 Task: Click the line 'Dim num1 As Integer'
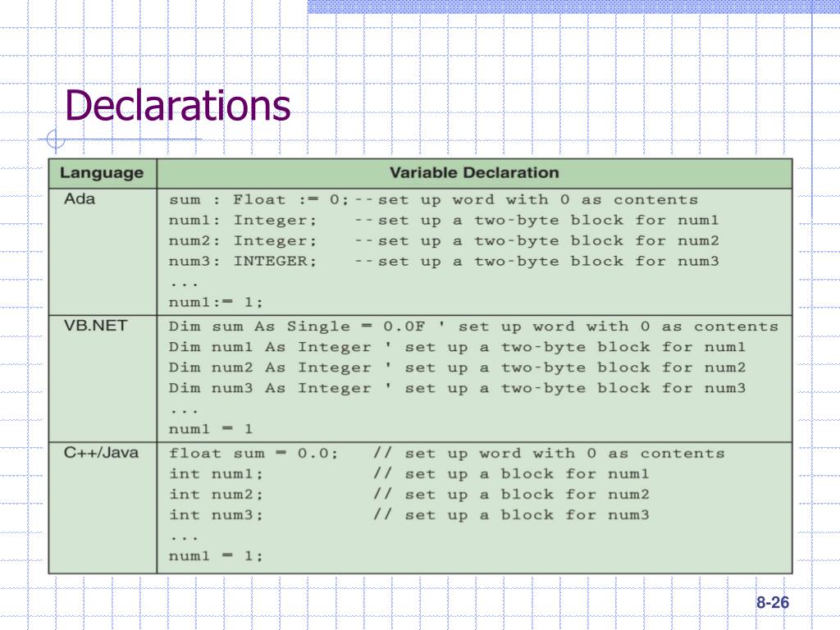coord(269,347)
